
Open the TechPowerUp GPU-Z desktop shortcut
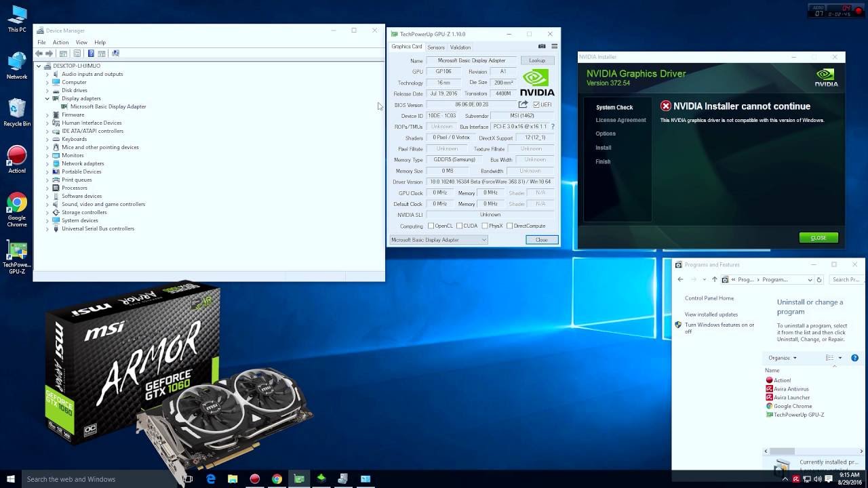[x=17, y=258]
